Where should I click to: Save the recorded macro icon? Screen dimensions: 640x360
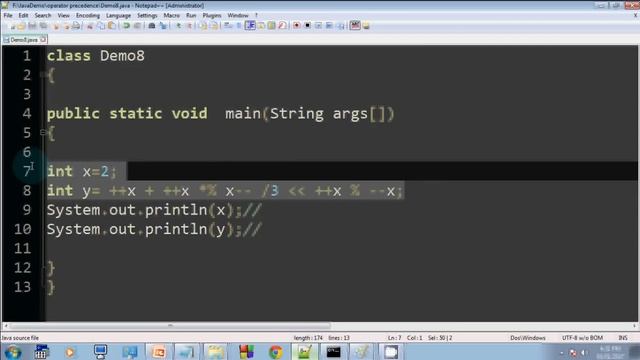(x=341, y=26)
